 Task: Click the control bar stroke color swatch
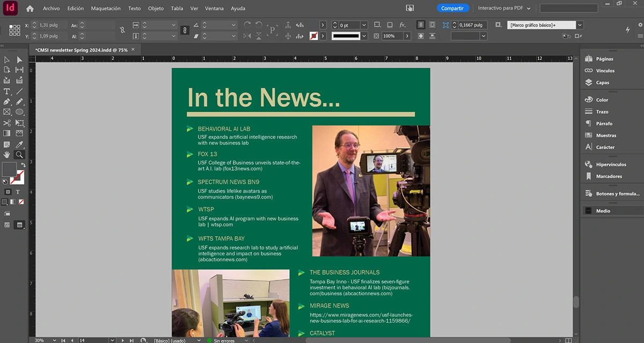pyautogui.click(x=313, y=36)
